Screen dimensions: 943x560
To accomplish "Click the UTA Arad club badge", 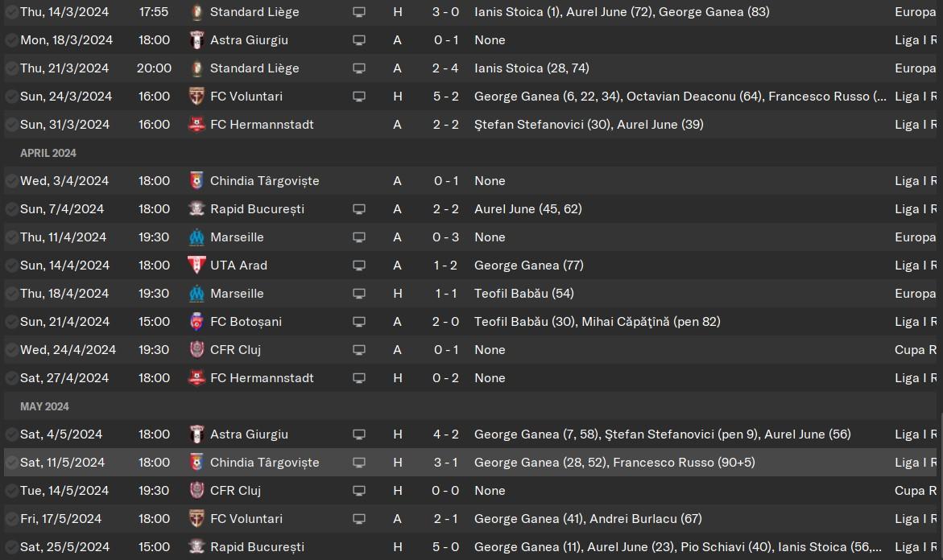I will [196, 265].
